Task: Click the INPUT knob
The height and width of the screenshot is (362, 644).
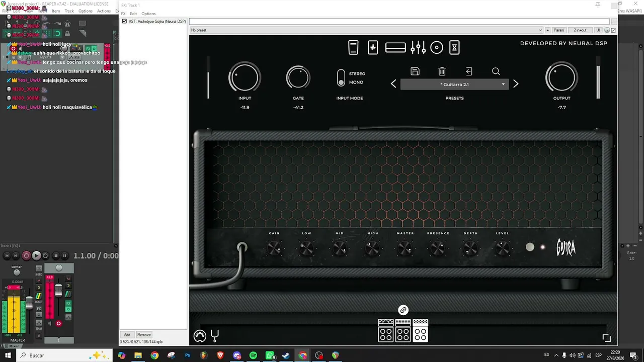Action: 245,78
